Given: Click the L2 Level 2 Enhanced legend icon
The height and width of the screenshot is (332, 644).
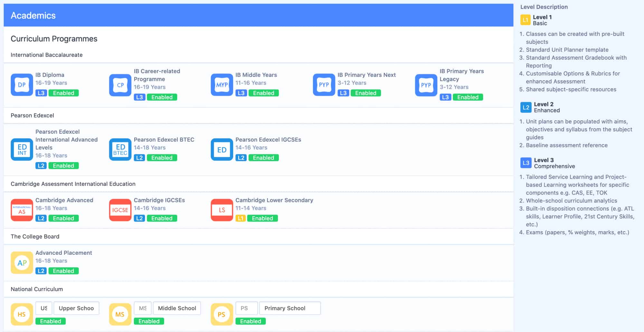Looking at the screenshot, I should [526, 107].
